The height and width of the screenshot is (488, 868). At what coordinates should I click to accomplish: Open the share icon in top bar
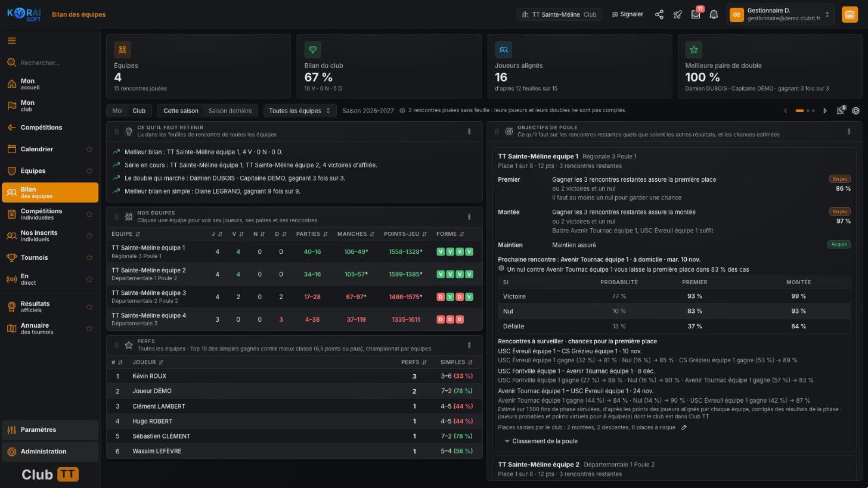tap(659, 14)
